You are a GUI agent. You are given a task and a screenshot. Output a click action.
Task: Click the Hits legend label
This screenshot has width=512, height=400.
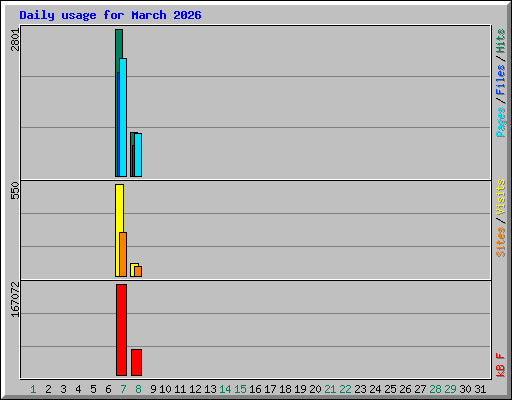click(501, 41)
